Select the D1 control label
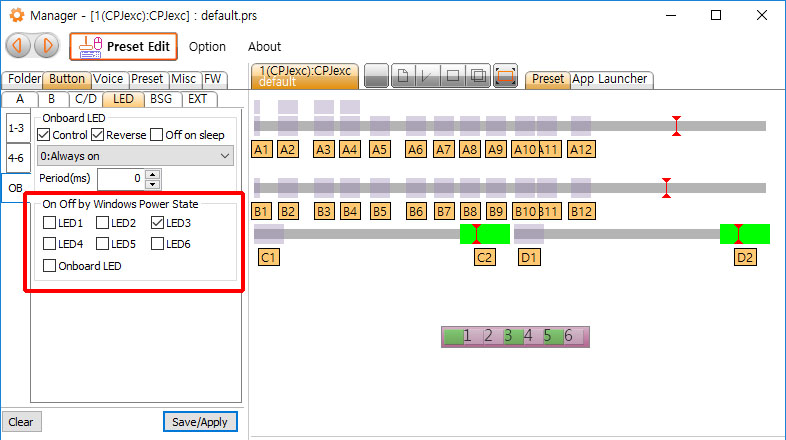786x440 pixels. click(529, 258)
